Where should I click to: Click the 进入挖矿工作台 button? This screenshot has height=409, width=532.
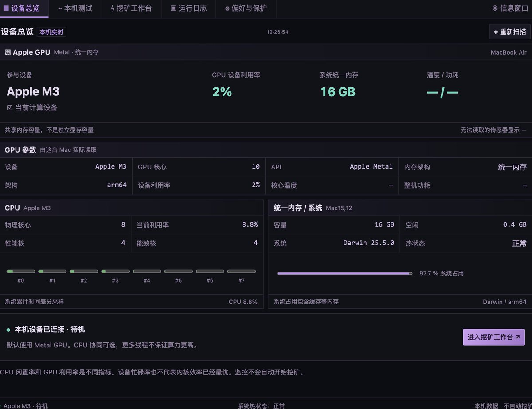[494, 337]
